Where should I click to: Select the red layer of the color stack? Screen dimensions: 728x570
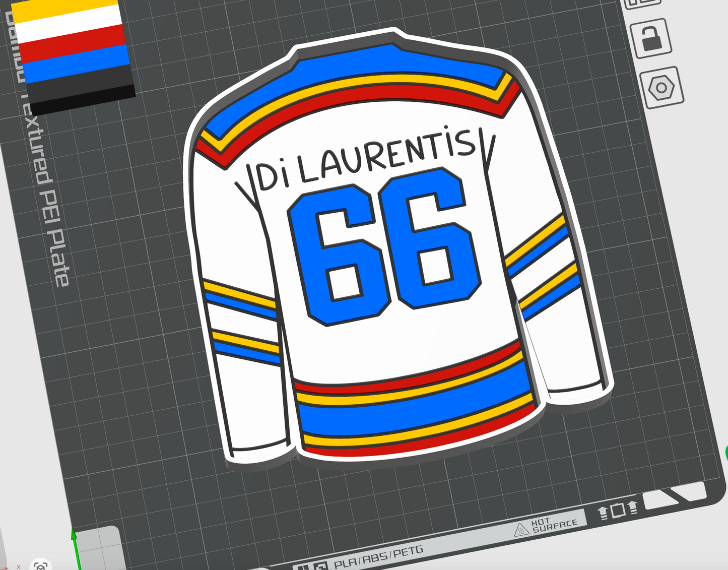coord(72,43)
